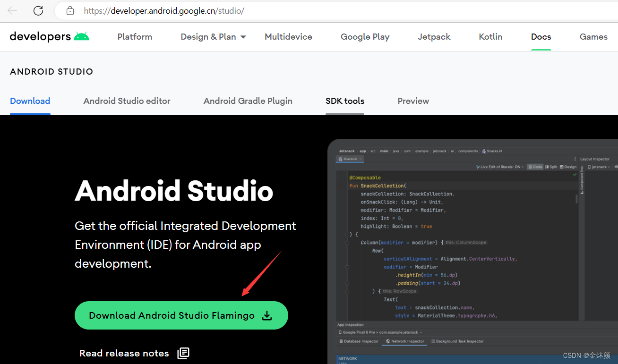618x364 pixels.
Task: Collapse the fold marker beside modifier = Modifier
Action: coord(347,267)
